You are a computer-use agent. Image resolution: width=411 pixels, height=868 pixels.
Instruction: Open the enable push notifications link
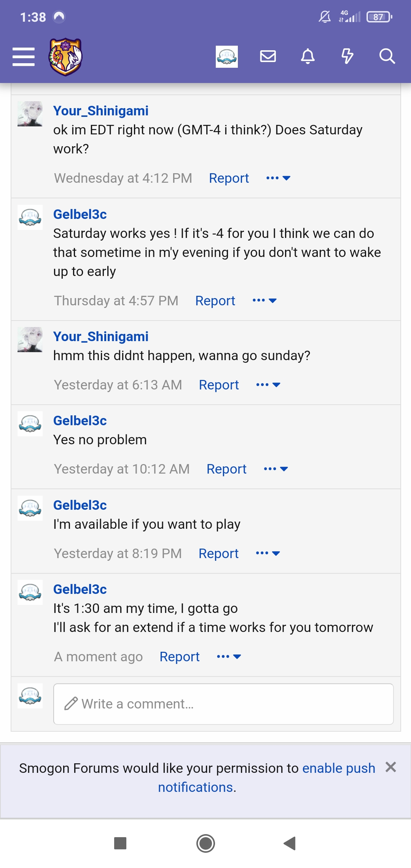click(338, 768)
